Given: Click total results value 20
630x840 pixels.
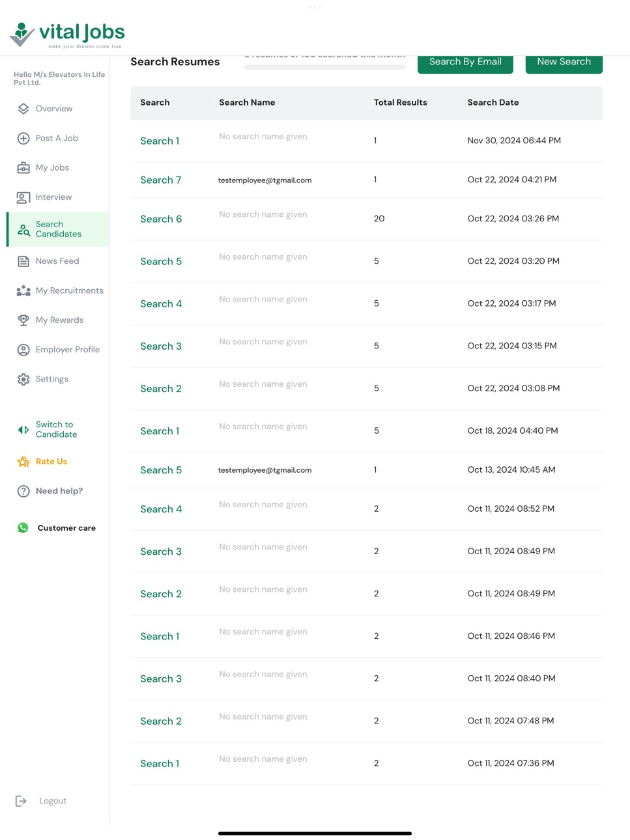Looking at the screenshot, I should [379, 219].
